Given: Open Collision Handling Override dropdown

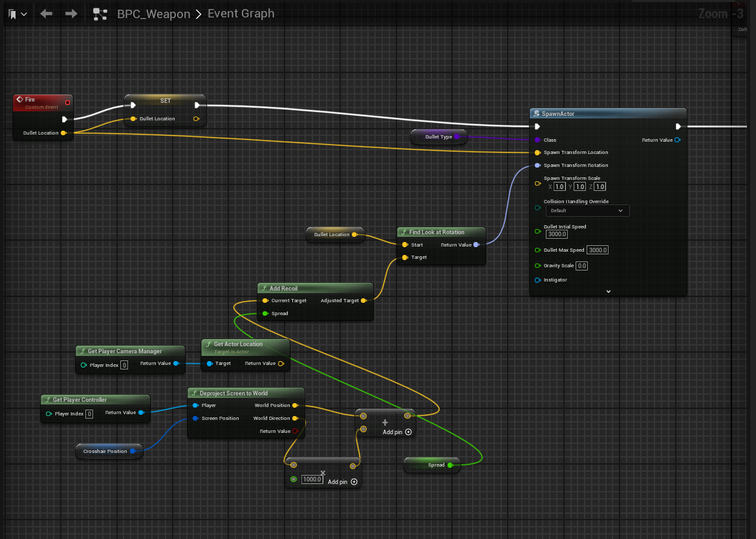Looking at the screenshot, I should [x=587, y=210].
